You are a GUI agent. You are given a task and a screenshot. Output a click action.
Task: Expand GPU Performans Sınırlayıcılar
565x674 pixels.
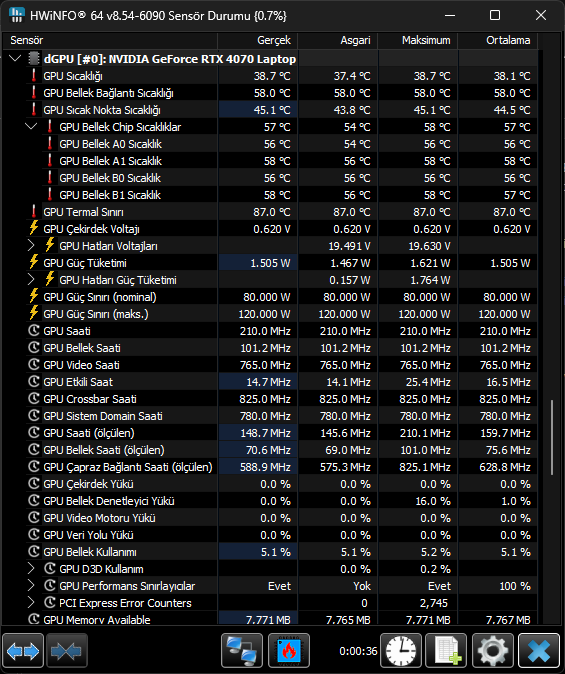[x=31, y=585]
